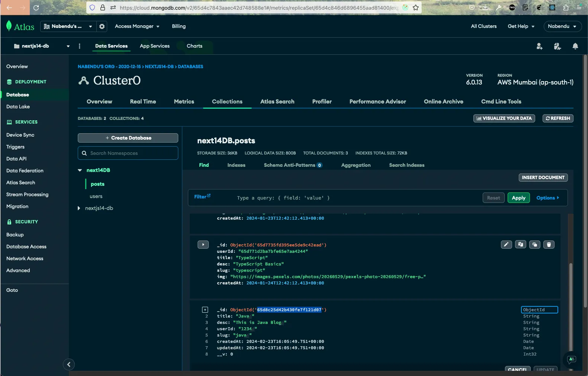Screen dimensions: 588x376
Task: Bookmark this page with the star icon
Action: tap(416, 7)
